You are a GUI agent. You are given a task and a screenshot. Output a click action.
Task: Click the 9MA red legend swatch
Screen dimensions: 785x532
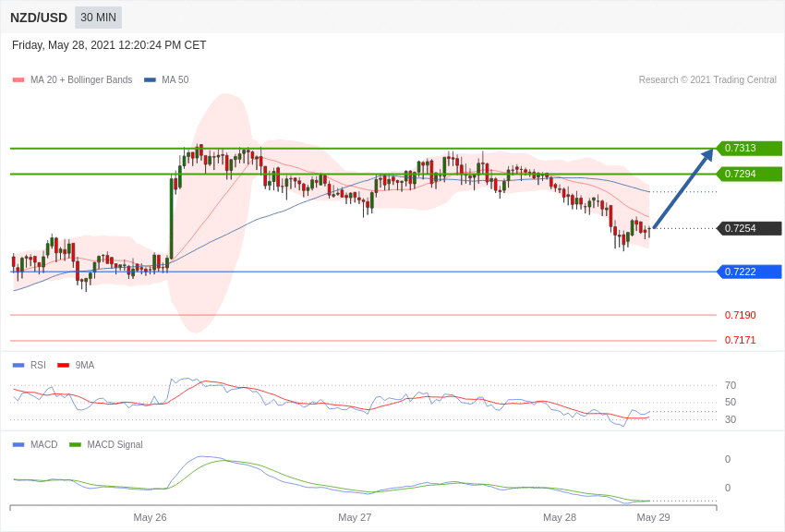coord(63,366)
